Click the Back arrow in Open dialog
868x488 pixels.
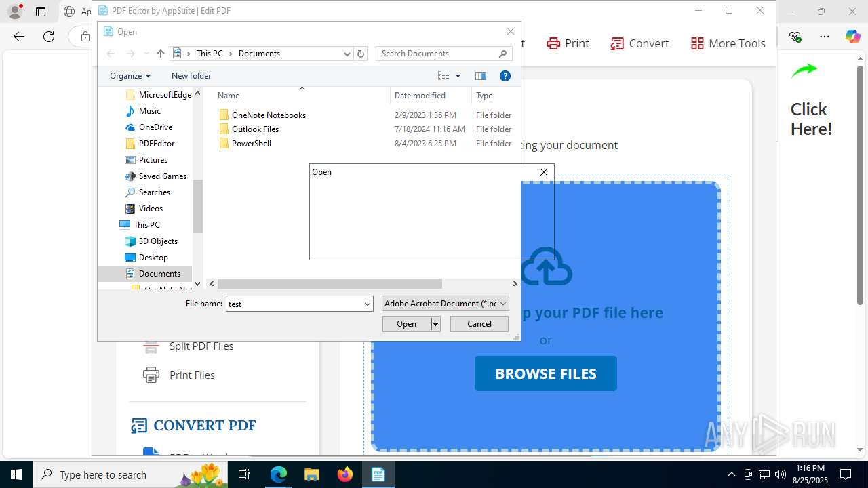click(111, 54)
